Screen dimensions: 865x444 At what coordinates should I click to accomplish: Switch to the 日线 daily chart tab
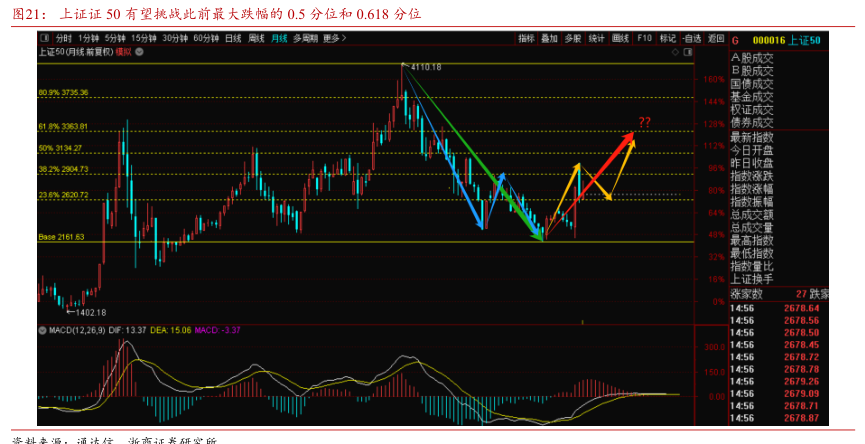pos(232,38)
